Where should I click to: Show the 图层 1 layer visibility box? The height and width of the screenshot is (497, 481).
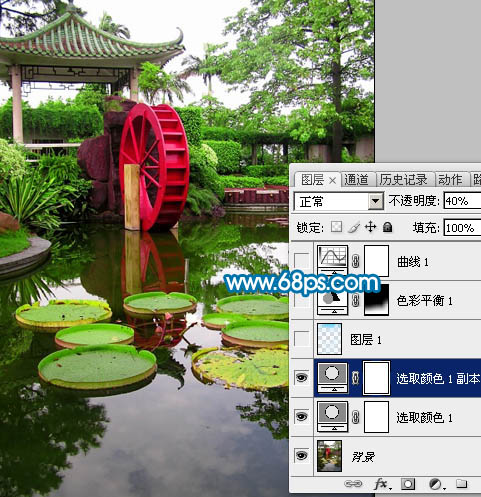302,339
